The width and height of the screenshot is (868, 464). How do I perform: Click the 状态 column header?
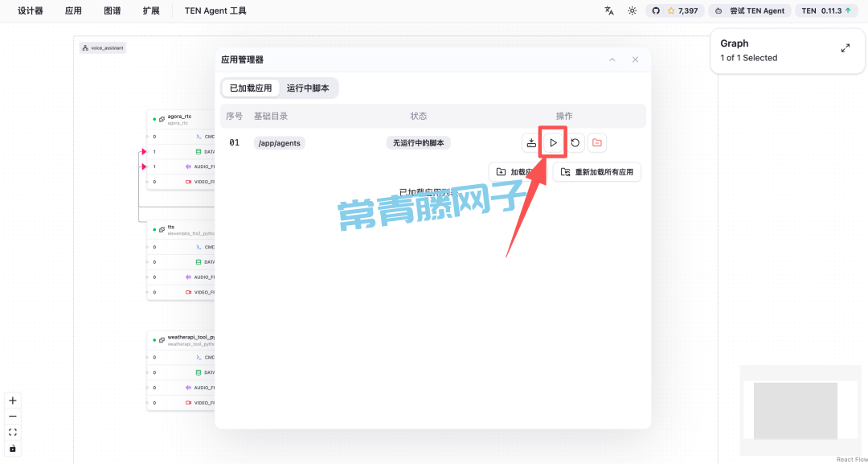419,117
